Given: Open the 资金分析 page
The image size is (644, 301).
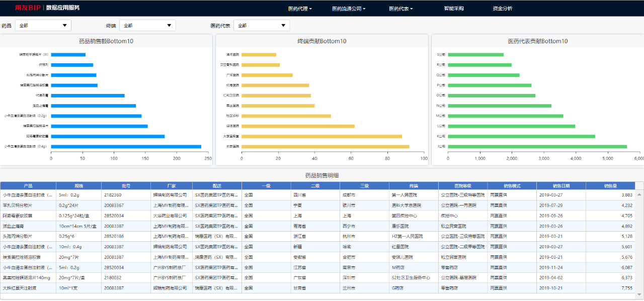Looking at the screenshot, I should point(503,9).
